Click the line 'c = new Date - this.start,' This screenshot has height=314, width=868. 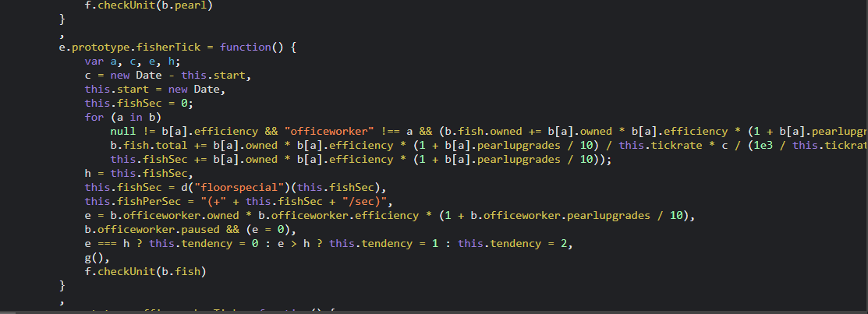click(x=168, y=75)
